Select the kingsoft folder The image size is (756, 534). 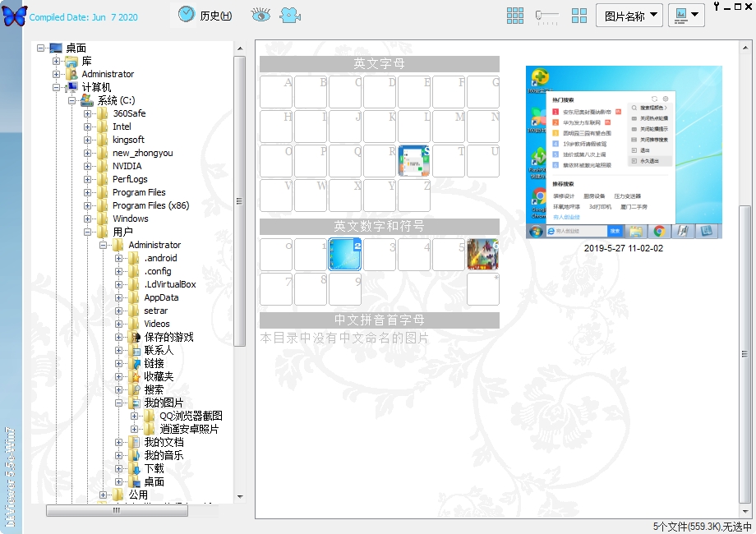pos(128,140)
